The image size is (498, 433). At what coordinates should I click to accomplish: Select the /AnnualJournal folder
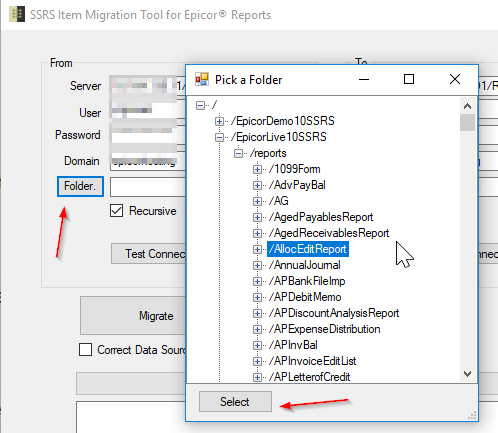click(x=304, y=265)
